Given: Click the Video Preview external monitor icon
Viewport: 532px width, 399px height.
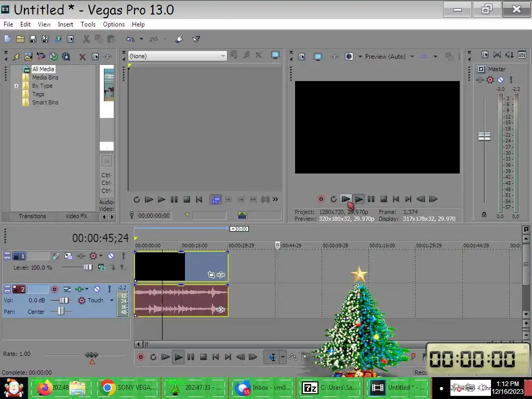Looking at the screenshot, I should [x=317, y=57].
